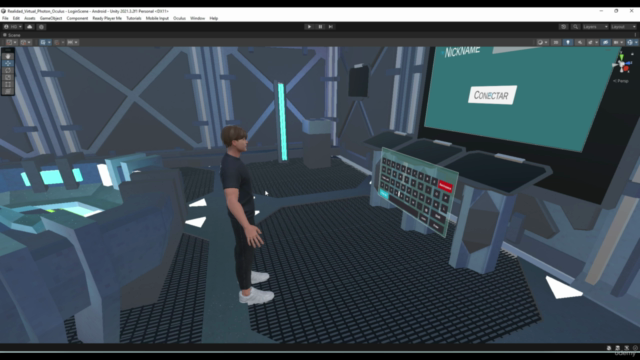Open the GameObject menu
This screenshot has width=640, height=360.
click(51, 18)
